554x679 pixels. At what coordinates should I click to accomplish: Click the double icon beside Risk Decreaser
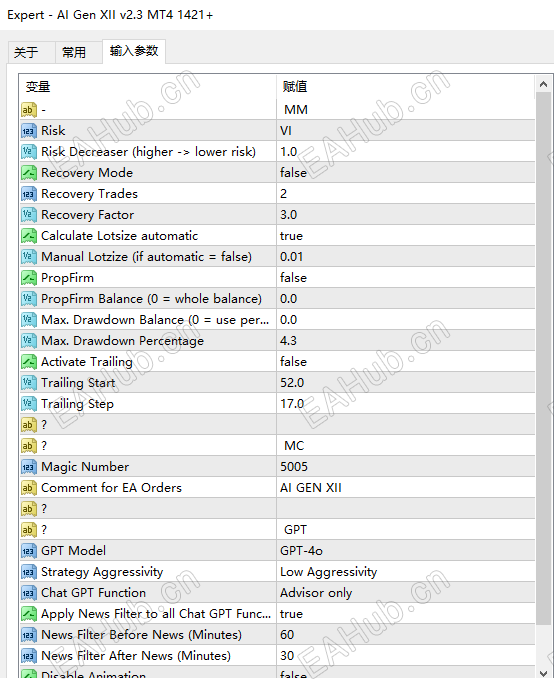(x=29, y=152)
